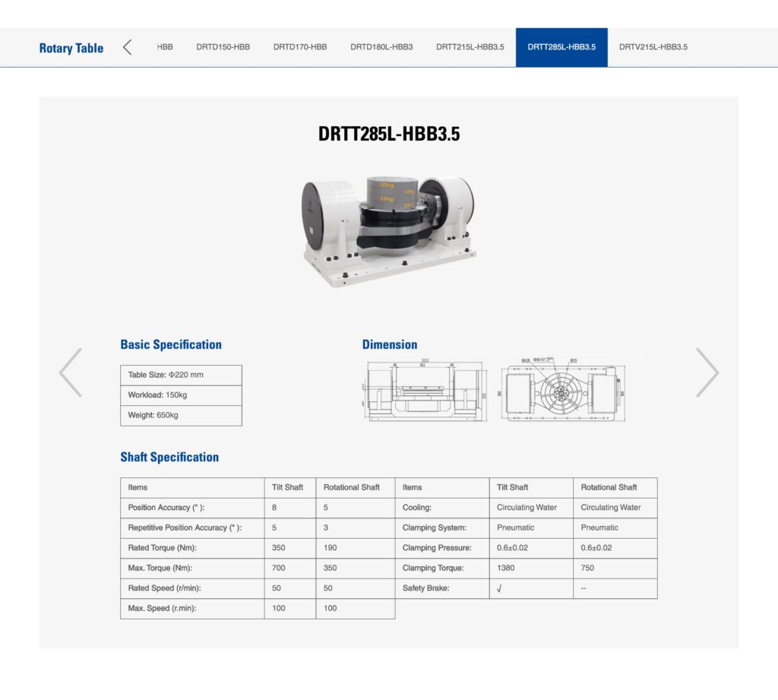The width and height of the screenshot is (778, 700).
Task: Select the DRTD180L-HBB3 tab
Action: pyautogui.click(x=381, y=47)
